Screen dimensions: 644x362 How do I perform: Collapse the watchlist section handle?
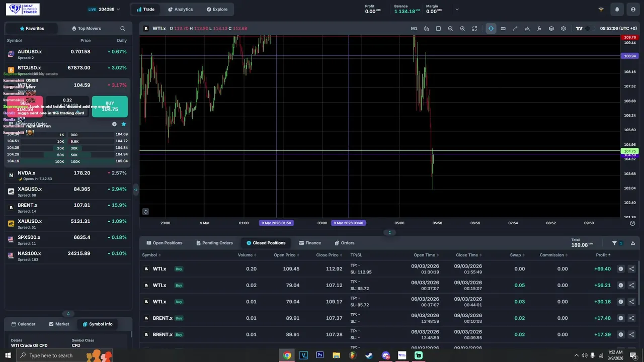(x=68, y=314)
